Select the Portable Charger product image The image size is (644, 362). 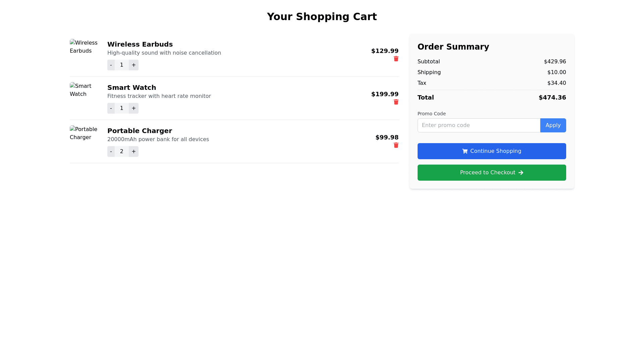click(84, 133)
